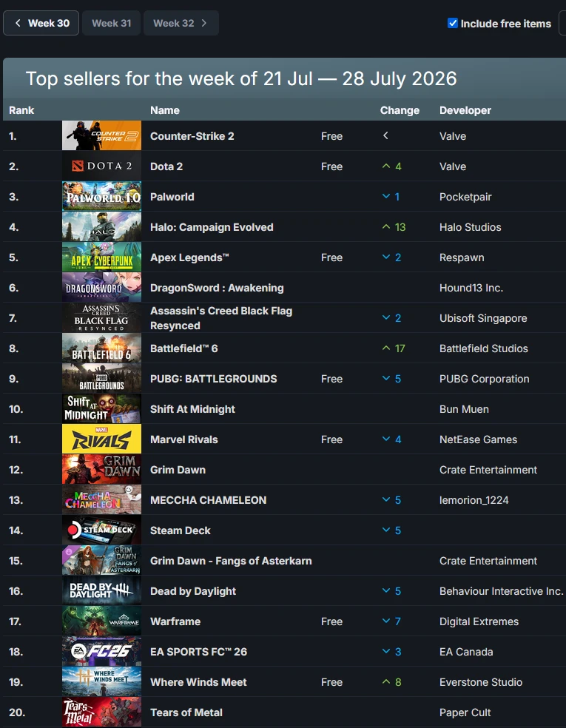Open the Where Winds Meet title link

pyautogui.click(x=198, y=682)
